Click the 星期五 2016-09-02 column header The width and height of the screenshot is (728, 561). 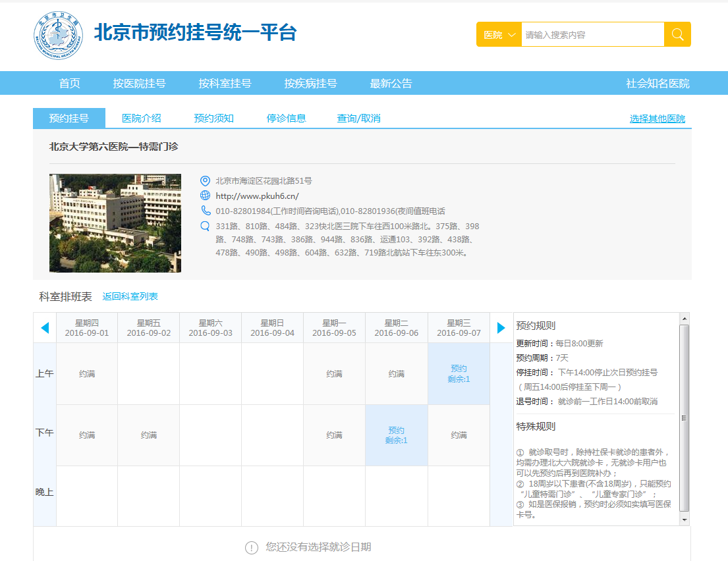[149, 328]
